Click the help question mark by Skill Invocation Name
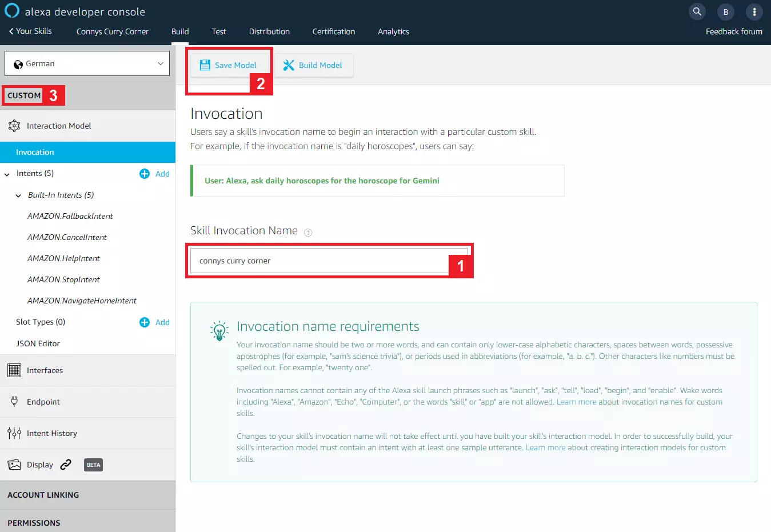This screenshot has height=532, width=771. (308, 232)
